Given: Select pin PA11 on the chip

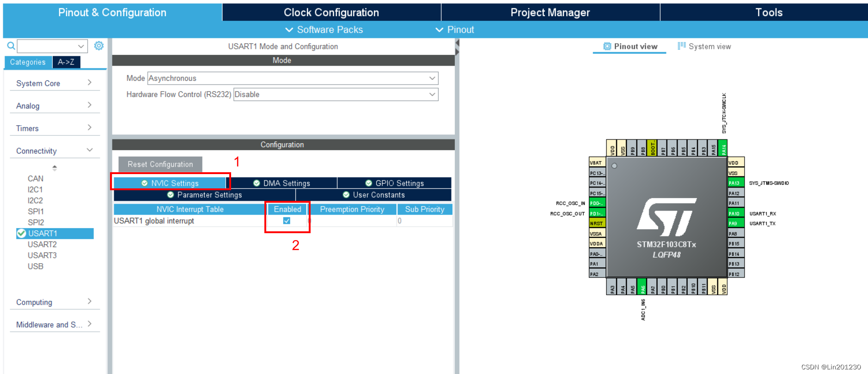Looking at the screenshot, I should 736,203.
